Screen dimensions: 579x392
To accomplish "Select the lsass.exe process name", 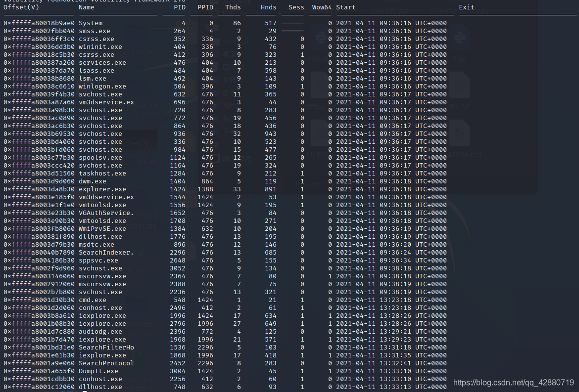I will [96, 70].
